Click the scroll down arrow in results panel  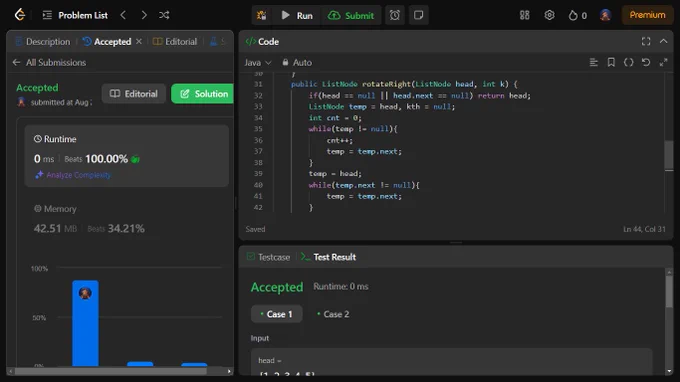(x=669, y=371)
